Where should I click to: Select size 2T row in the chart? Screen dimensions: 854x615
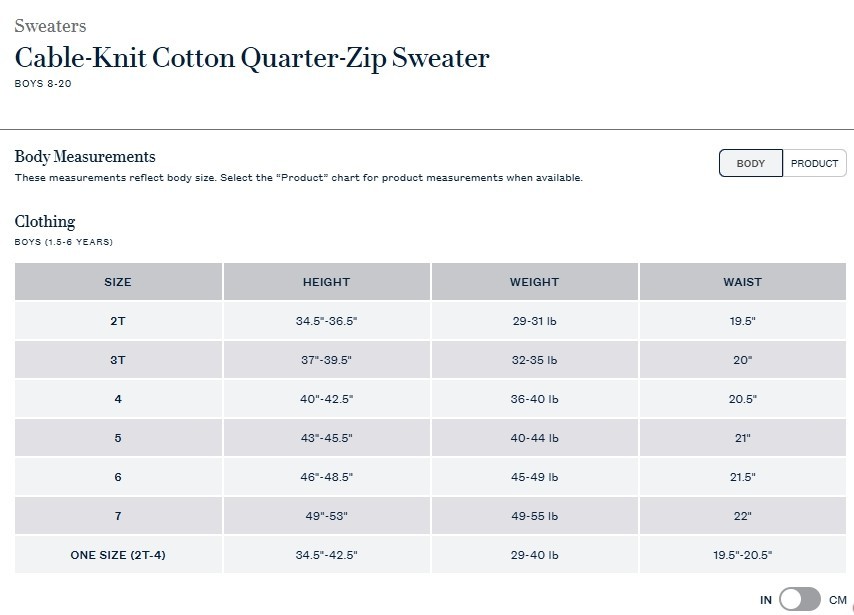117,320
